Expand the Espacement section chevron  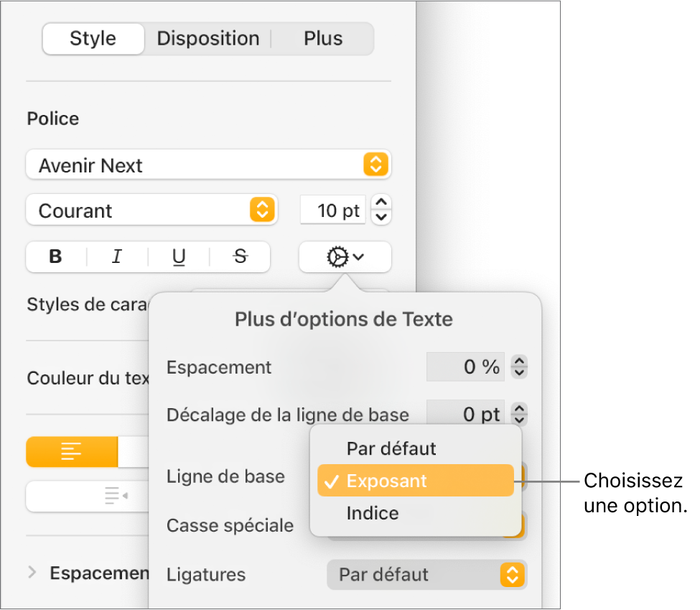[x=32, y=573]
